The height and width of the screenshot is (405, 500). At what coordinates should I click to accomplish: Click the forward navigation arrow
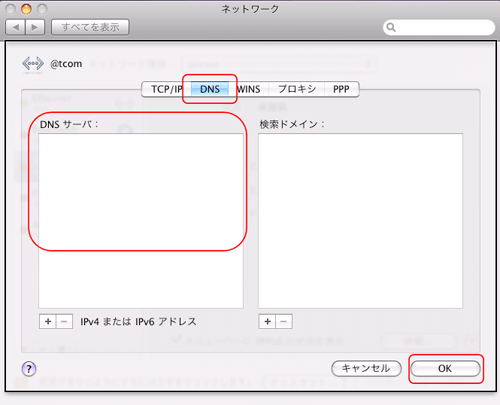[35, 27]
